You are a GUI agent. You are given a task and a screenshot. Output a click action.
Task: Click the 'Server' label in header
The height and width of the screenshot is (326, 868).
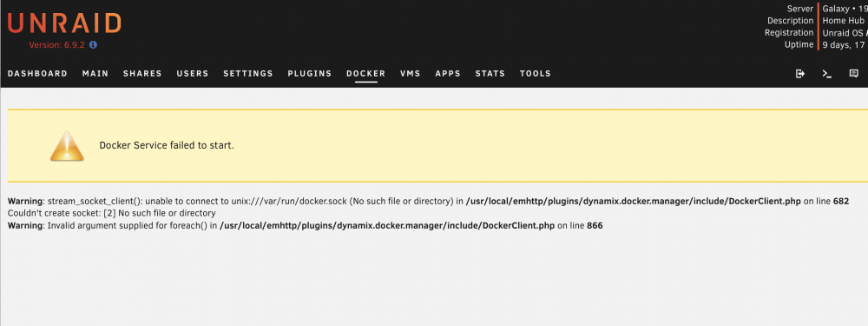(800, 9)
